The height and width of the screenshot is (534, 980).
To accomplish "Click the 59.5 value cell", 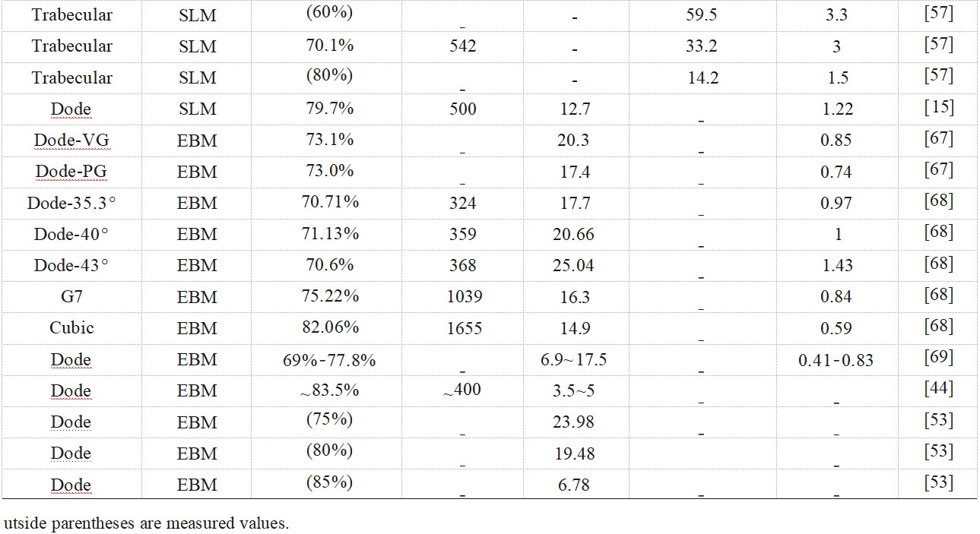I will [701, 14].
